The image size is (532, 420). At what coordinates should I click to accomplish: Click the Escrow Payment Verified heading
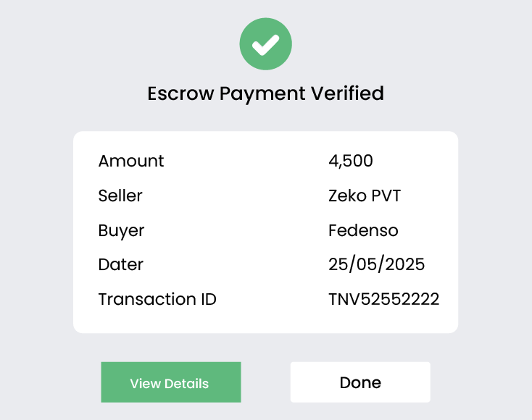click(x=265, y=93)
